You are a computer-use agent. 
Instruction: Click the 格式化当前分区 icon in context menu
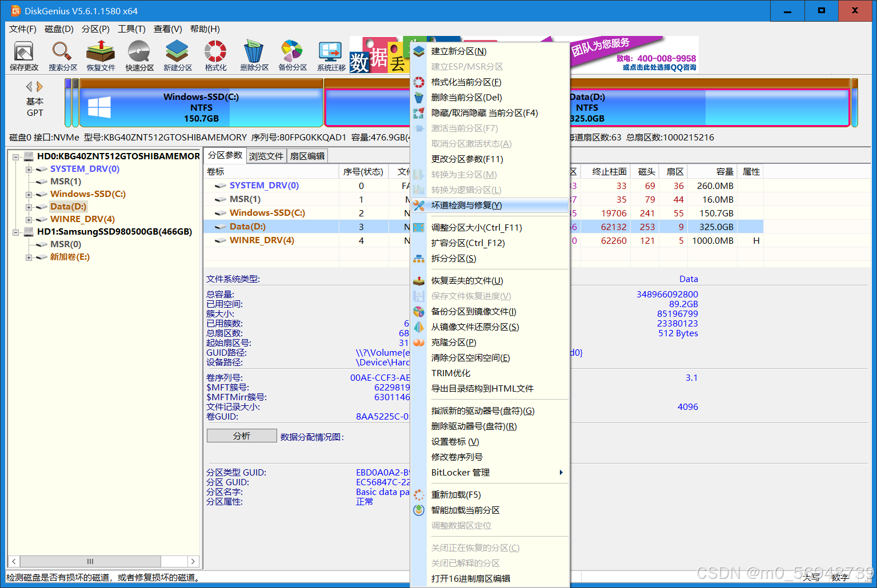419,82
